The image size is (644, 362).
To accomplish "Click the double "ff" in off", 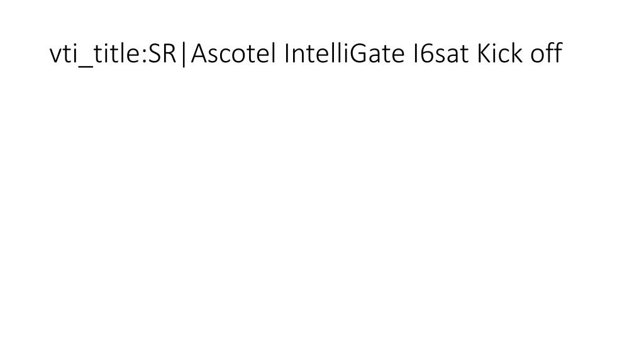I will point(555,53).
